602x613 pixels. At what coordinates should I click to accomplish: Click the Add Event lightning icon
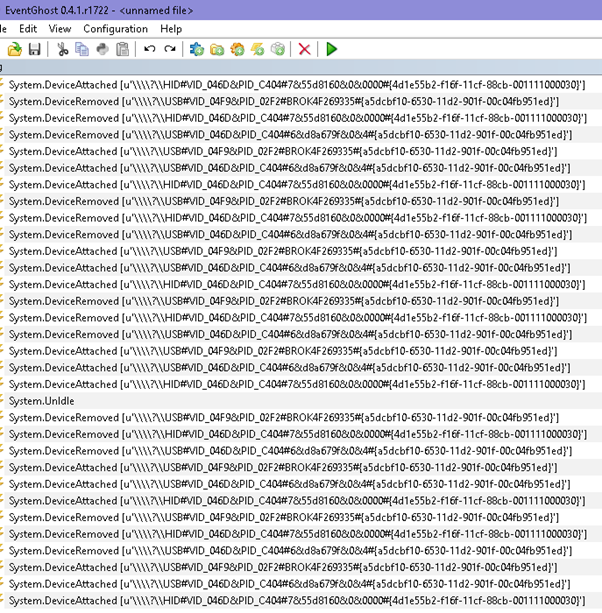pyautogui.click(x=258, y=50)
